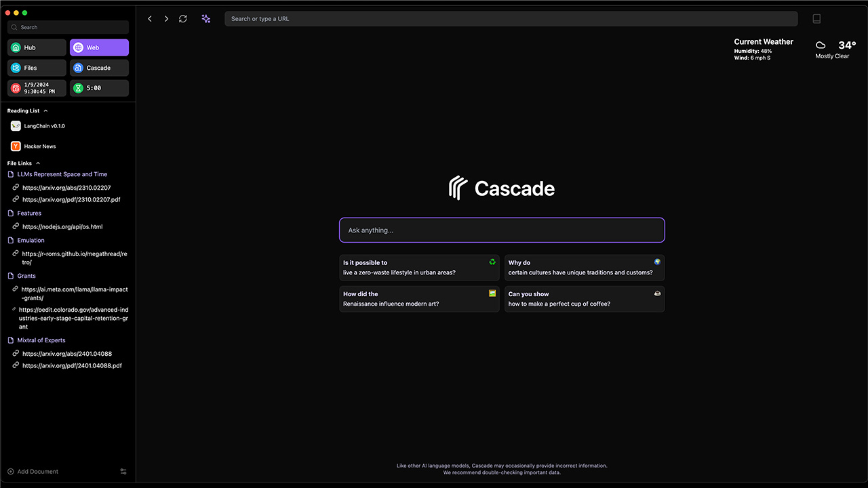
Task: Open link arxiv.org/abs/2310.02207
Action: click(x=66, y=188)
